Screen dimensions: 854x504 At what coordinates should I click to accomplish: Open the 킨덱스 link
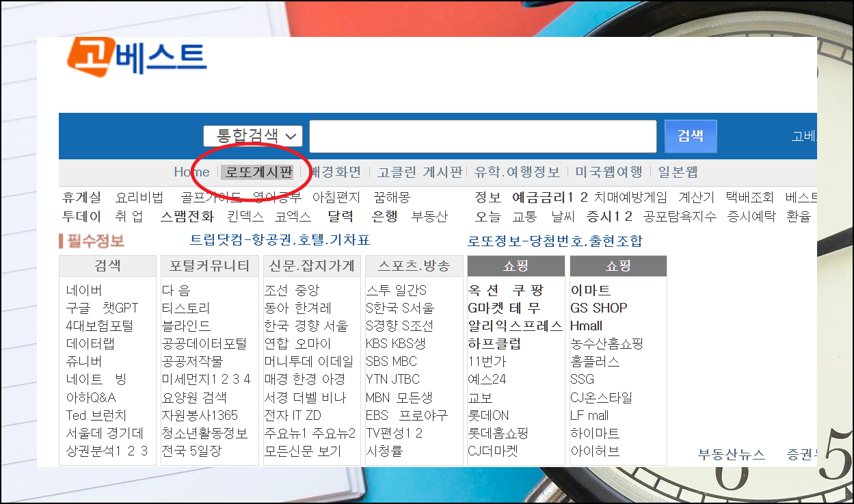(245, 217)
